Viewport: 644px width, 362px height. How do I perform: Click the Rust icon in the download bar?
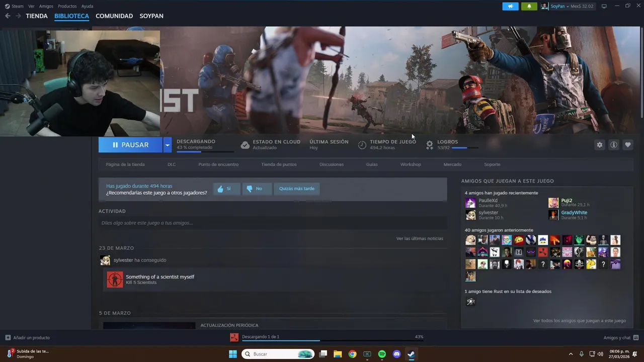point(234,337)
